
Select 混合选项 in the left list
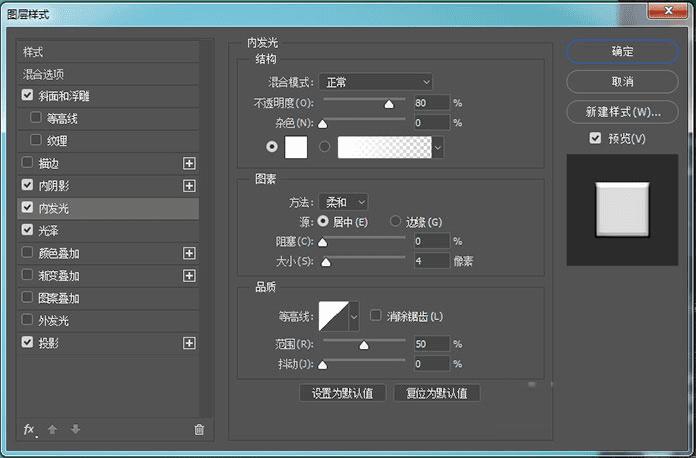(x=108, y=74)
